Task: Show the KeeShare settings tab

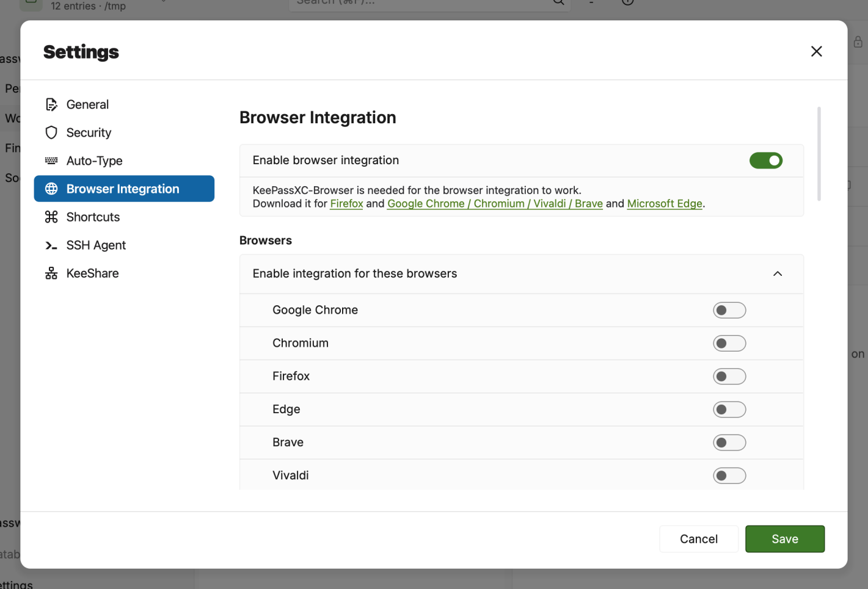Action: [x=124, y=273]
